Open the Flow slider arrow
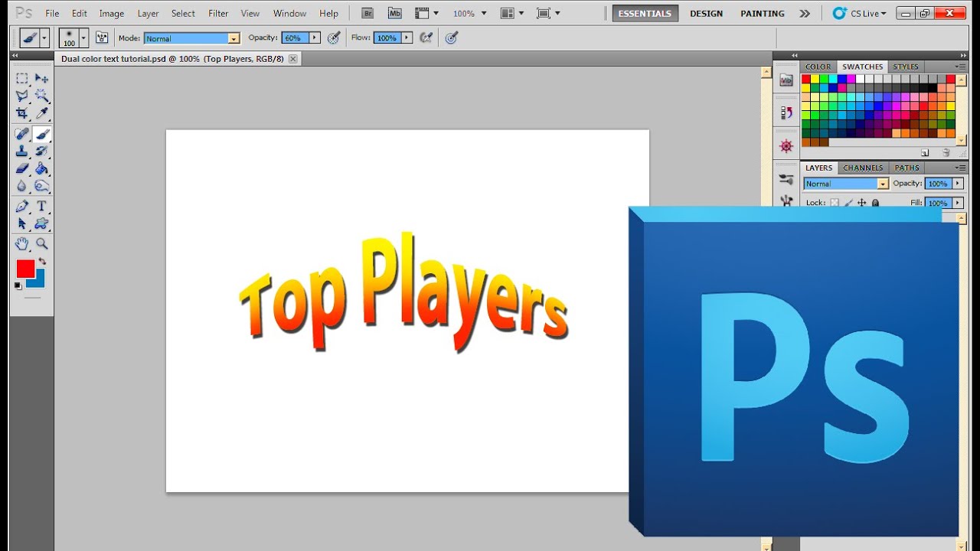The image size is (980, 551). (x=407, y=37)
